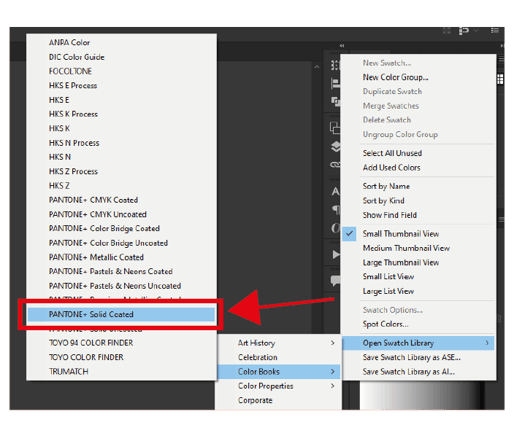Select HKS K color book
The image size is (514, 425).
(59, 128)
